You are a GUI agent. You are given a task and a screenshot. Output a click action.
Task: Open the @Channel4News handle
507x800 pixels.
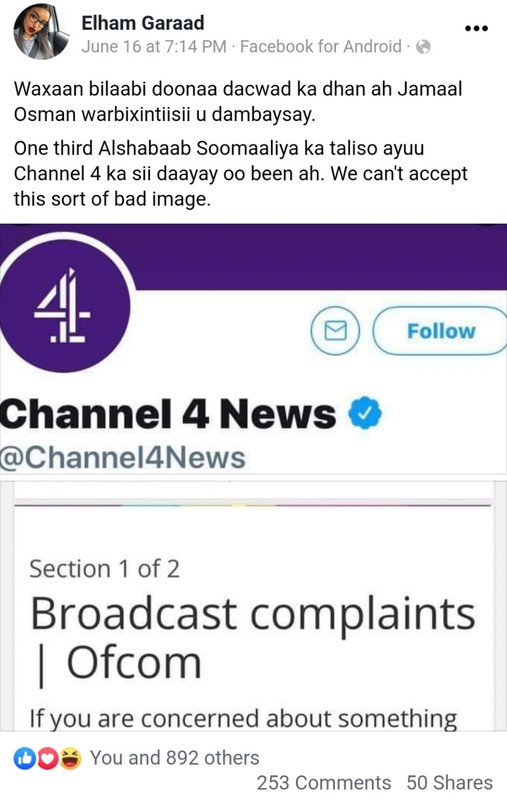(x=123, y=458)
